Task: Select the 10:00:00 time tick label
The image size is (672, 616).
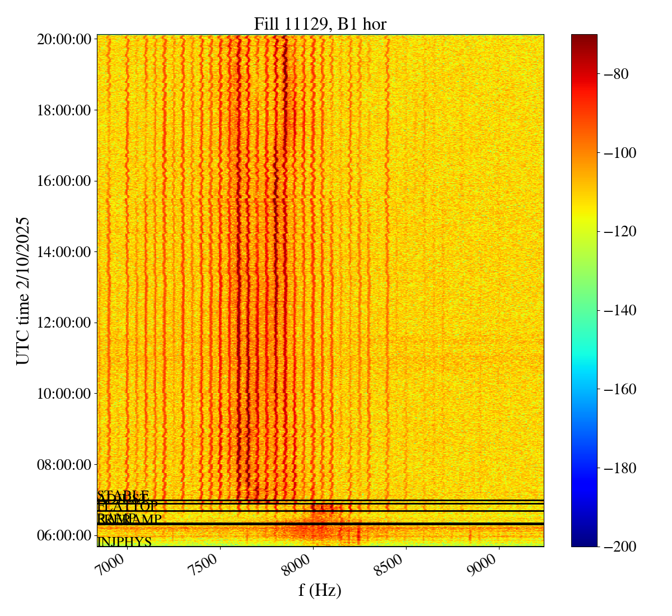Action: [x=64, y=394]
